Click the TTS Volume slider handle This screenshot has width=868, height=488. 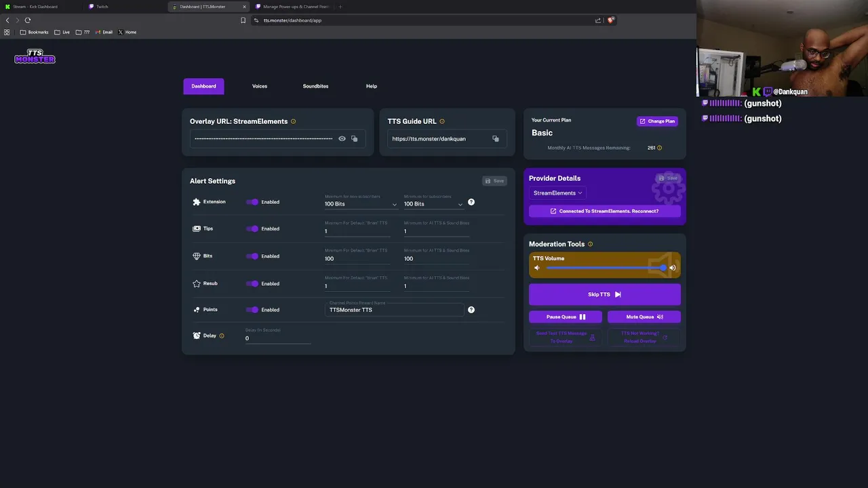click(x=663, y=268)
